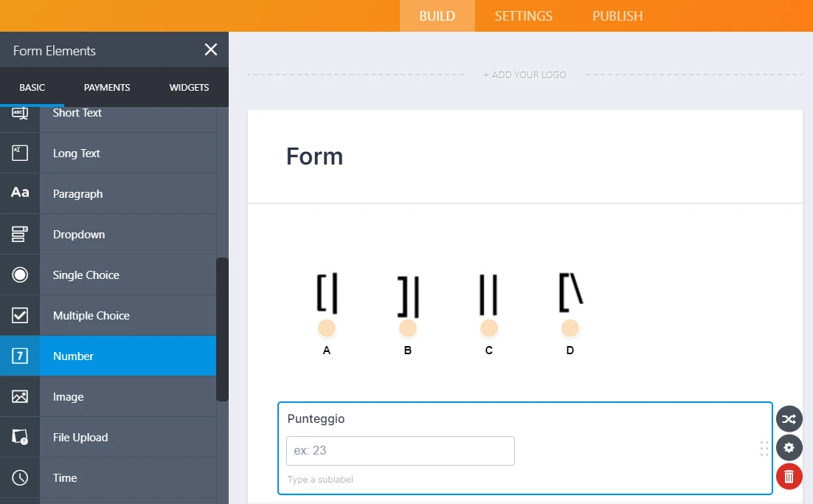Open the WIDGETS tab
813x504 pixels.
(189, 87)
